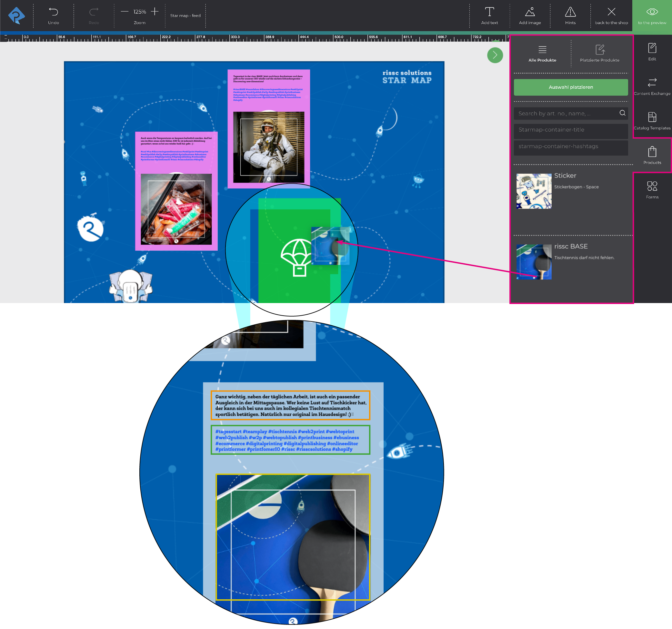
Task: Increase zoom with the plus button
Action: tap(155, 12)
